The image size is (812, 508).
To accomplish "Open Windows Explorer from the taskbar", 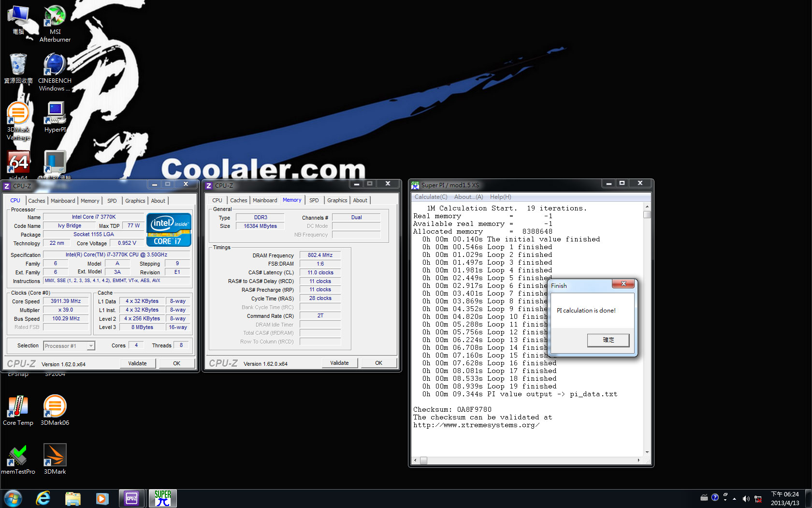I will (72, 498).
